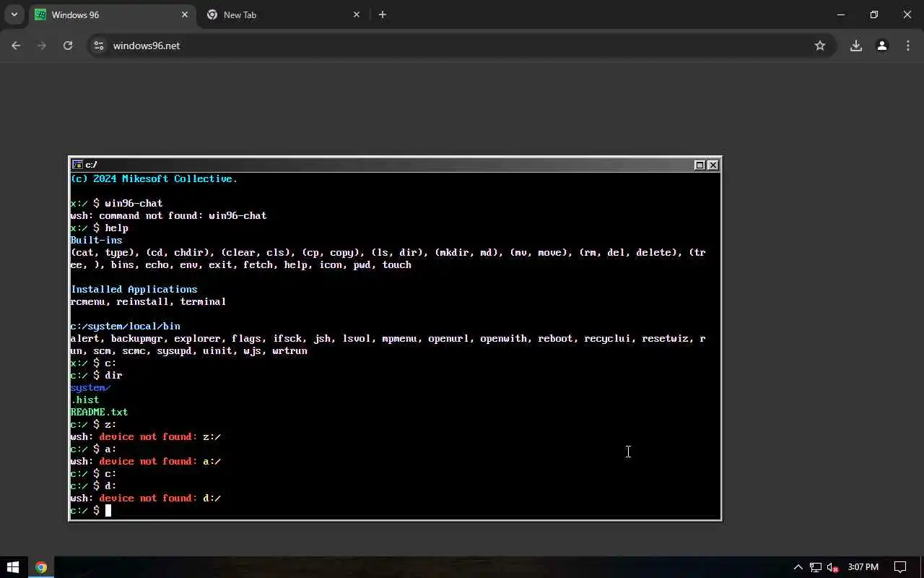This screenshot has height=578, width=924.
Task: Click the system/ directory entry
Action: [x=90, y=387]
